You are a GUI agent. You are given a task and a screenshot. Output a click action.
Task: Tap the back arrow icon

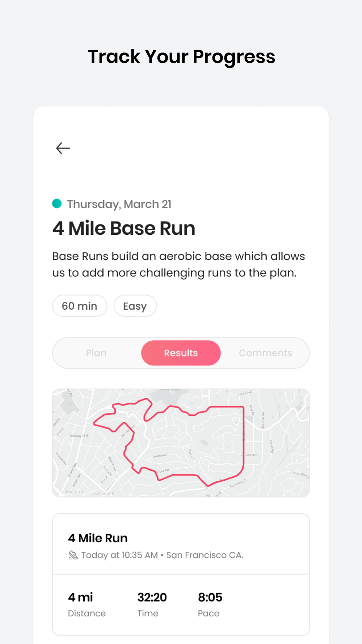click(63, 148)
